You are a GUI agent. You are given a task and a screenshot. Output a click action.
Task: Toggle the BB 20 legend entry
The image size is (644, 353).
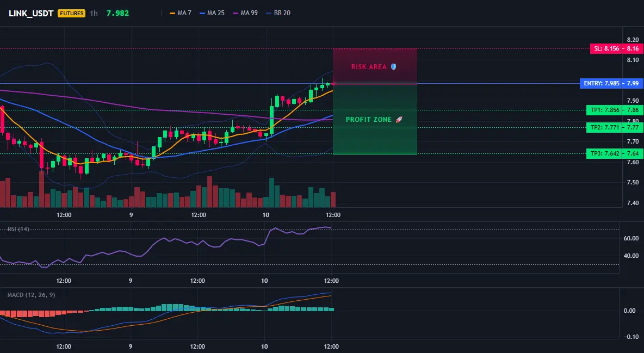click(278, 13)
